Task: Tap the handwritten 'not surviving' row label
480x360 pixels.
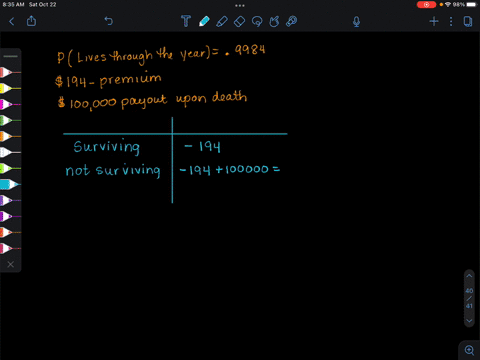Action: pyautogui.click(x=113, y=170)
